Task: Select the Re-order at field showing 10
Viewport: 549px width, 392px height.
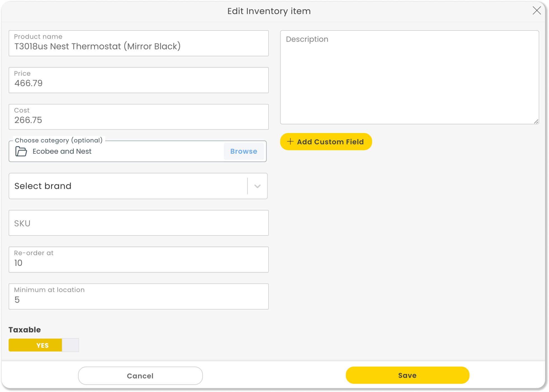Action: [139, 260]
